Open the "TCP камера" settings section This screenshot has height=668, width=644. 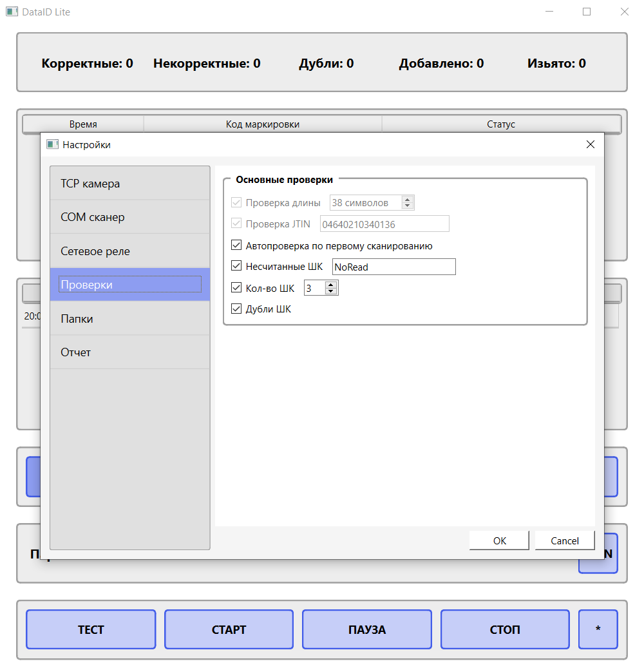(x=129, y=184)
